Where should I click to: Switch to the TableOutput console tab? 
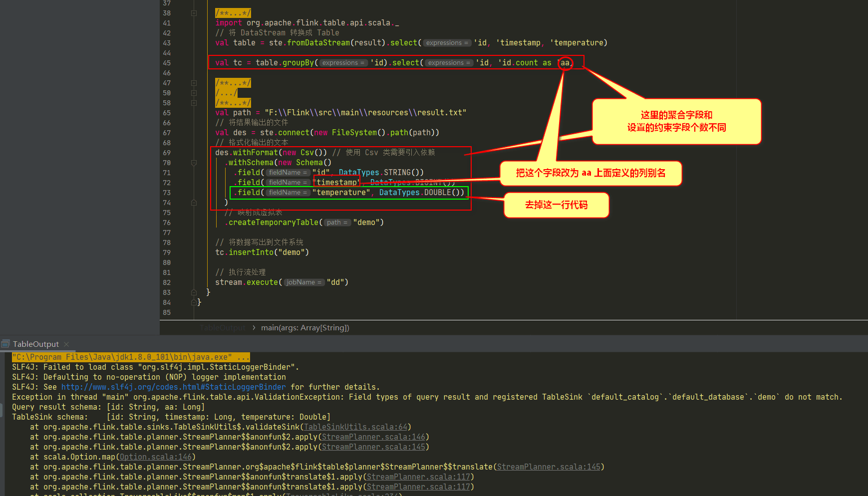(x=35, y=344)
